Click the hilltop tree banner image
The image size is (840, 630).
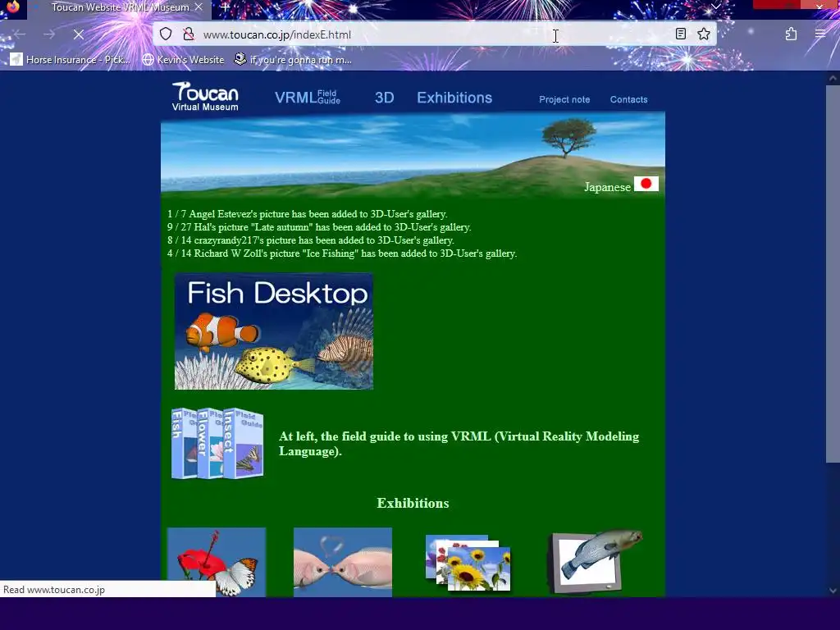[x=413, y=155]
